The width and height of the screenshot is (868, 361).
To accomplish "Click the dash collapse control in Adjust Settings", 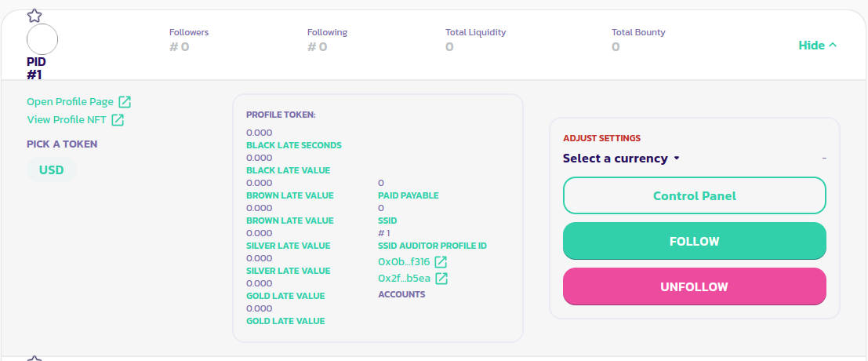I will pyautogui.click(x=824, y=159).
